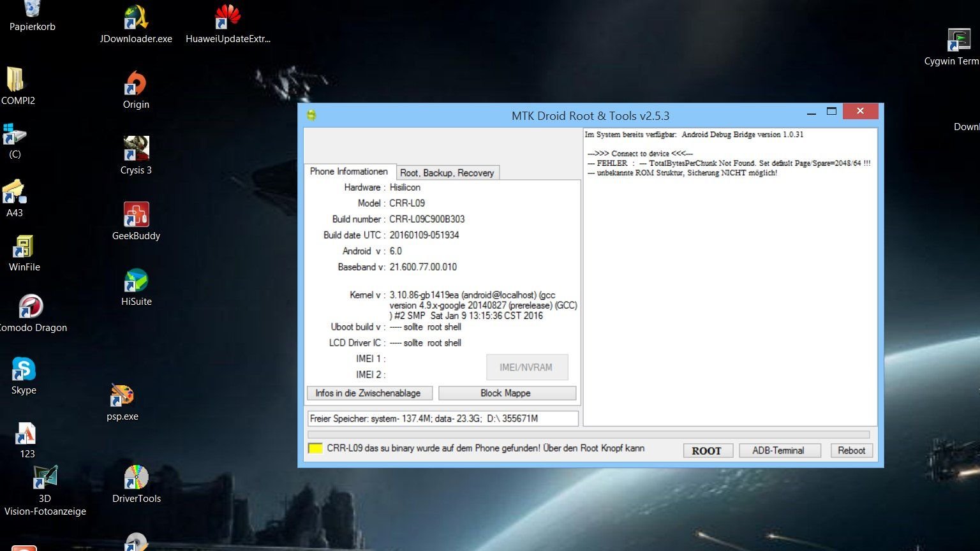Click the Reboot button
The height and width of the screenshot is (551, 980).
[851, 450]
